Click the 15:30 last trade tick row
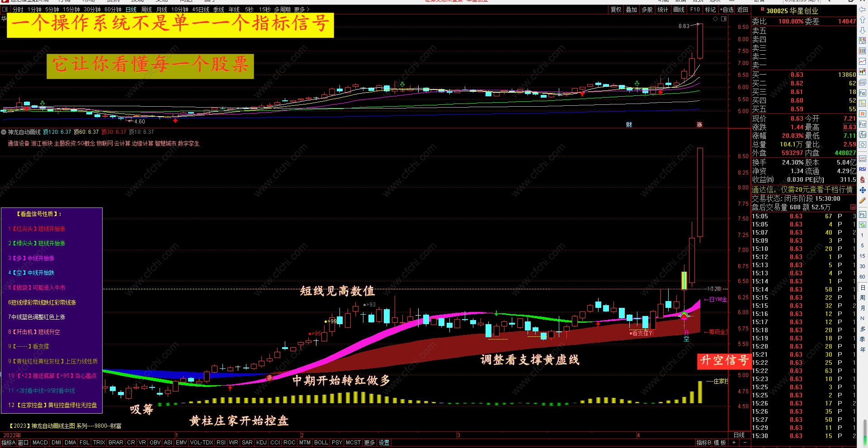The height and width of the screenshot is (448, 868). 804,436
